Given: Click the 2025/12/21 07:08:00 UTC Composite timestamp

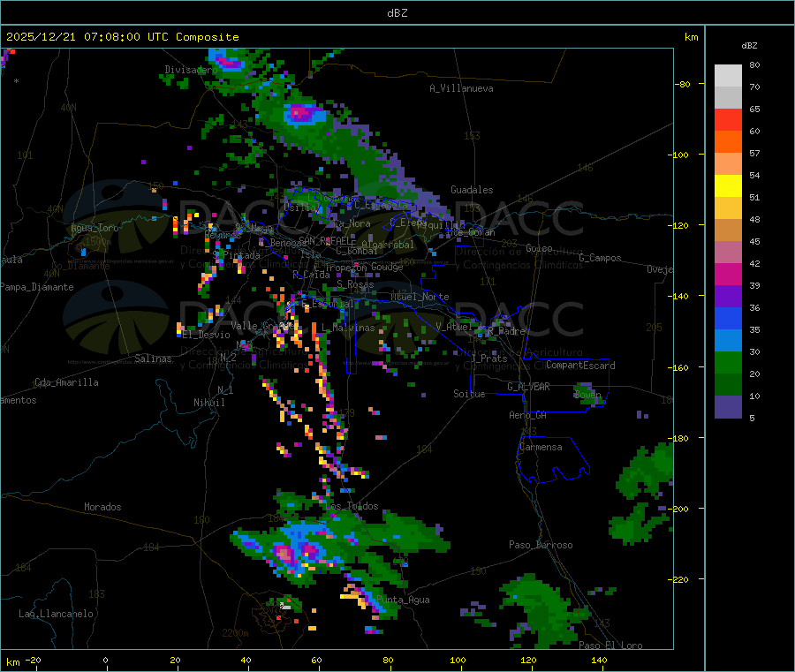Looking at the screenshot, I should coord(123,37).
